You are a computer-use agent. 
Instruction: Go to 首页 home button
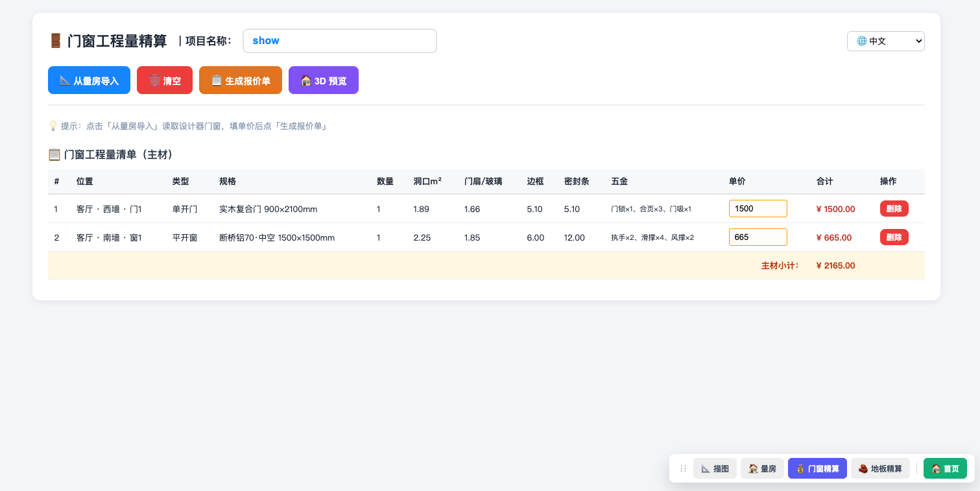(x=945, y=468)
